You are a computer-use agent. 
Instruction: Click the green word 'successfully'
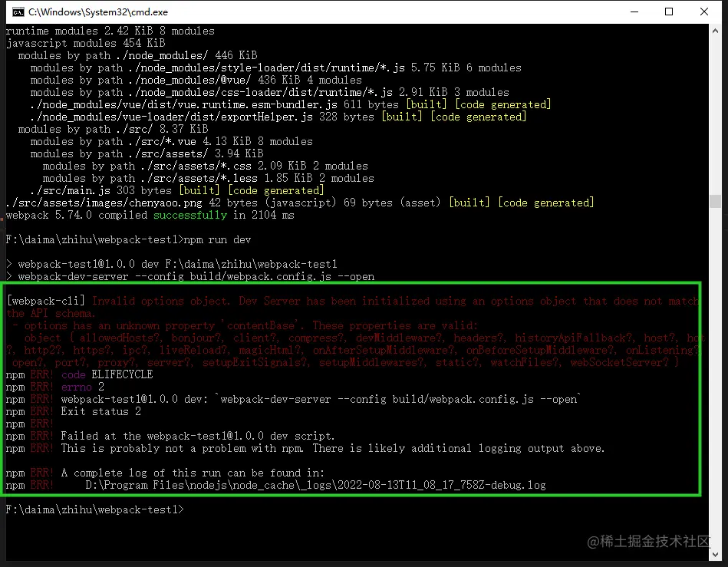[x=190, y=215]
